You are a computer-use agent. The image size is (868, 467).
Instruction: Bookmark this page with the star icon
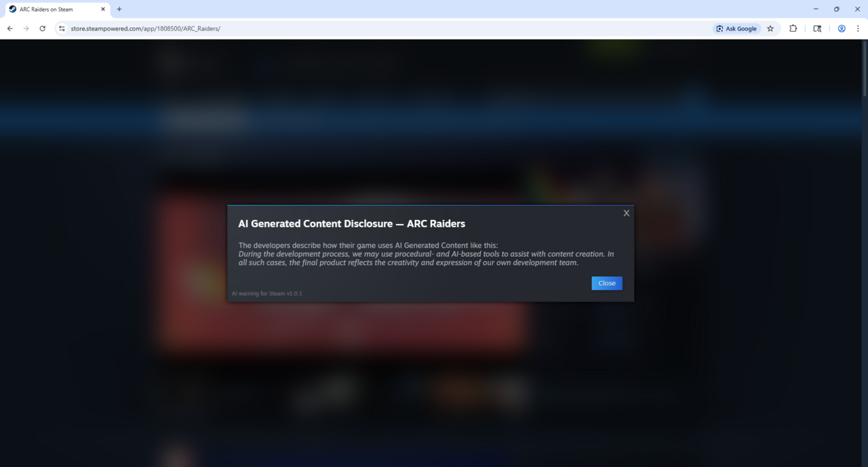click(x=770, y=29)
